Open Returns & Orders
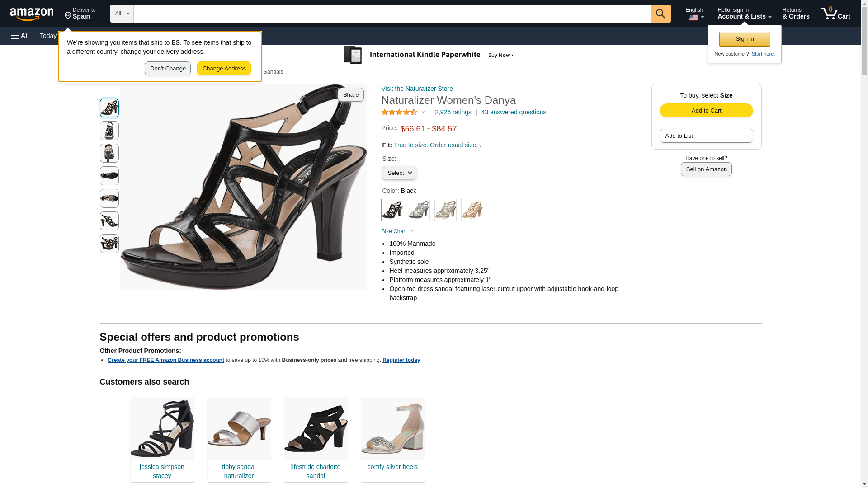This screenshot has height=488, width=868. tap(796, 13)
